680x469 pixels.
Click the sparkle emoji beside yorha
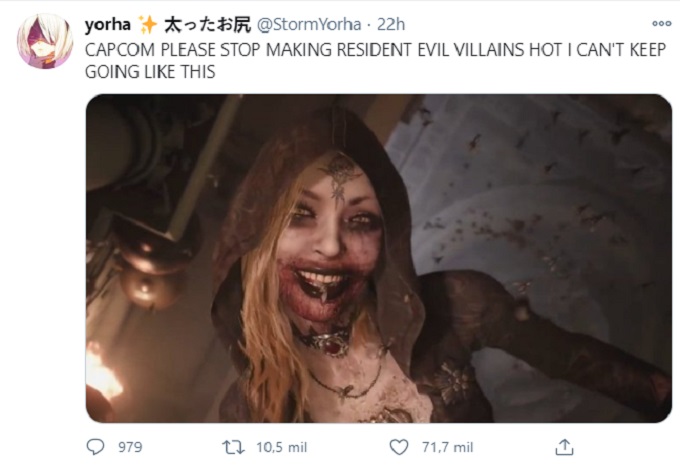(x=148, y=23)
